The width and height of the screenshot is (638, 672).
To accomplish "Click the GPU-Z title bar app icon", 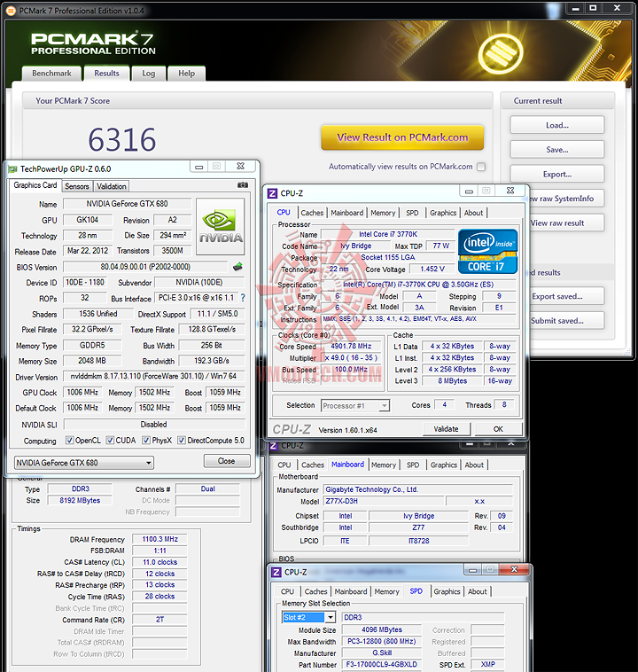I will pyautogui.click(x=13, y=169).
